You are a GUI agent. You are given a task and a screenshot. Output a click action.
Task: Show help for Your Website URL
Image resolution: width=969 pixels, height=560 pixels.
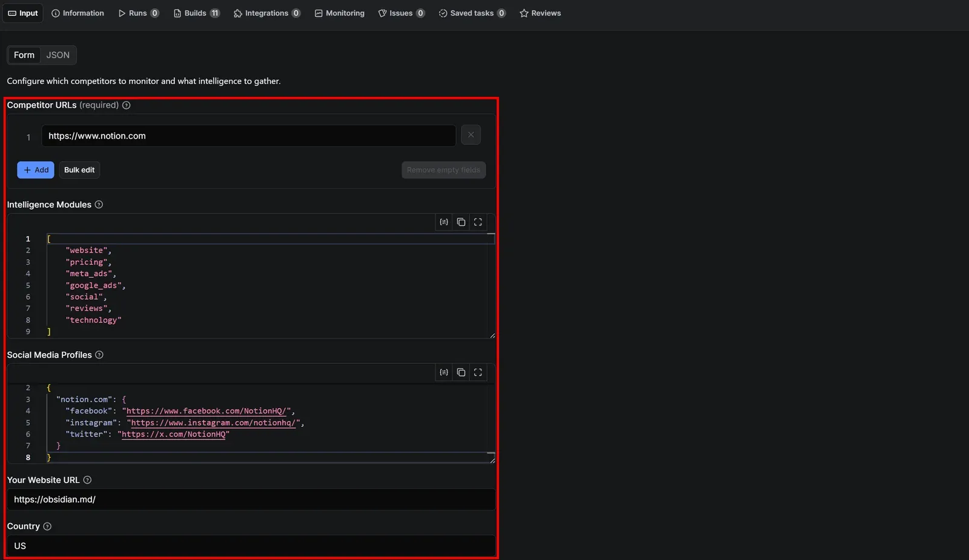point(87,480)
